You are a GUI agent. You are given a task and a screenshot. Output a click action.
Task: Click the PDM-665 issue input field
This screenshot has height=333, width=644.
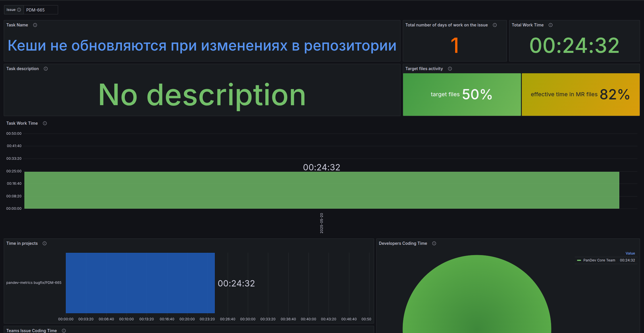[40, 10]
